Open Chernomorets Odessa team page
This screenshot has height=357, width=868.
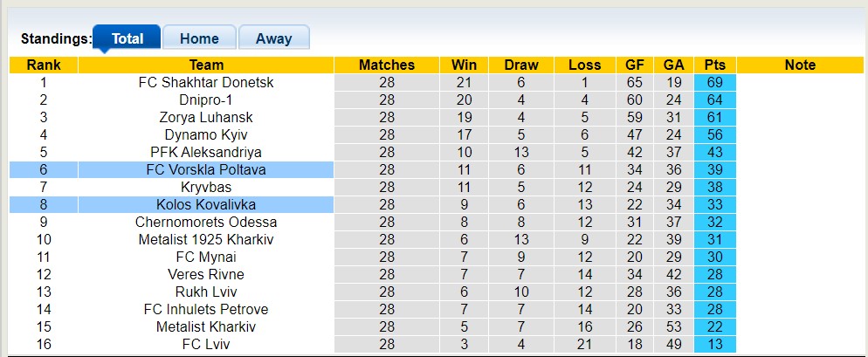[x=206, y=222]
